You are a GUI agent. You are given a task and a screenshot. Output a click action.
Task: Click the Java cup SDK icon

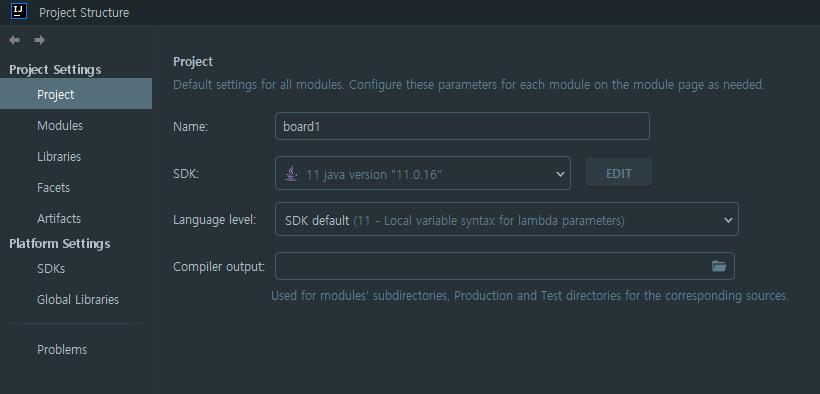click(291, 174)
